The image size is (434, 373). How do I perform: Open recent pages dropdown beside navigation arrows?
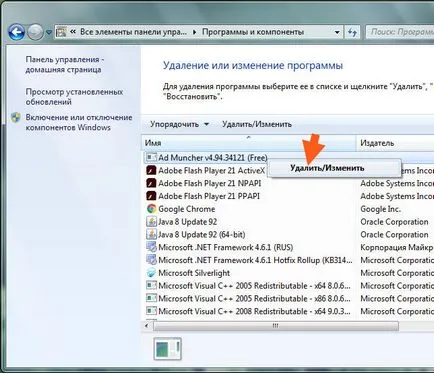pyautogui.click(x=49, y=33)
